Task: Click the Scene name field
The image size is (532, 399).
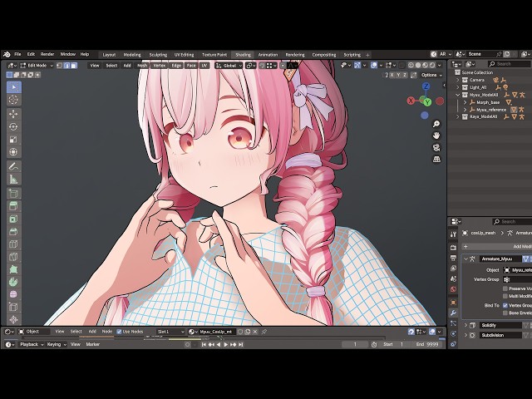Action: point(480,54)
